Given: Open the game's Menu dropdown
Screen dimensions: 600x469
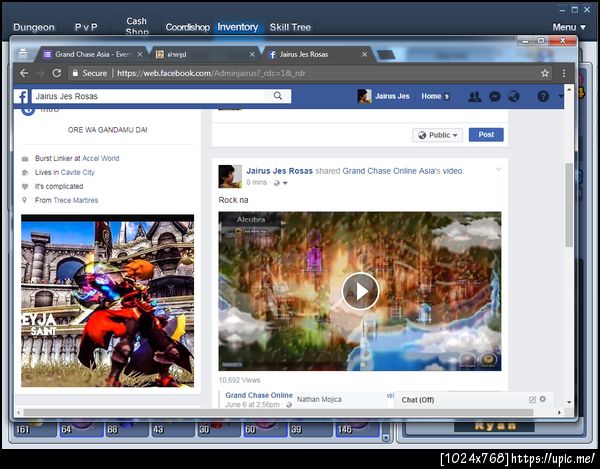Looking at the screenshot, I should pyautogui.click(x=569, y=27).
